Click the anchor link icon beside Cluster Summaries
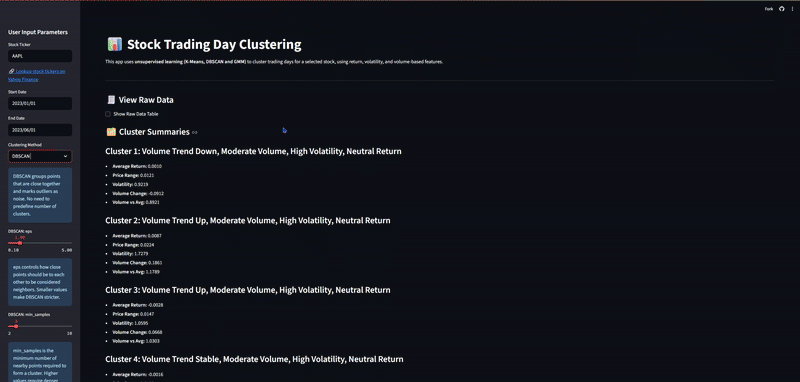Viewport: 800px width, 382px height. [x=194, y=132]
